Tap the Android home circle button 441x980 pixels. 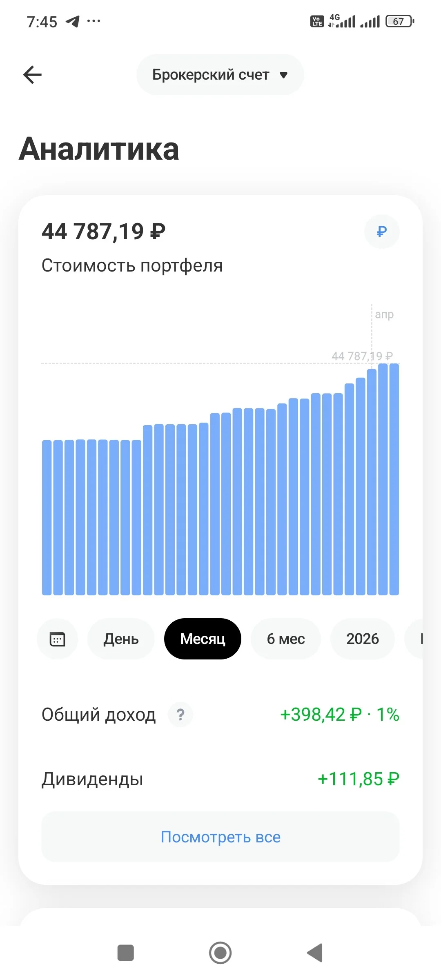coord(220,953)
